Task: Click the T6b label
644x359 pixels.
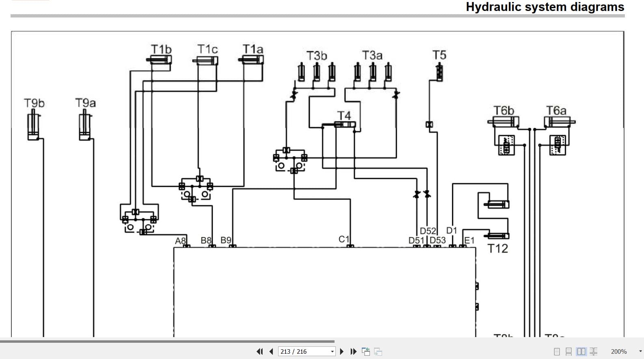Action: (x=504, y=110)
